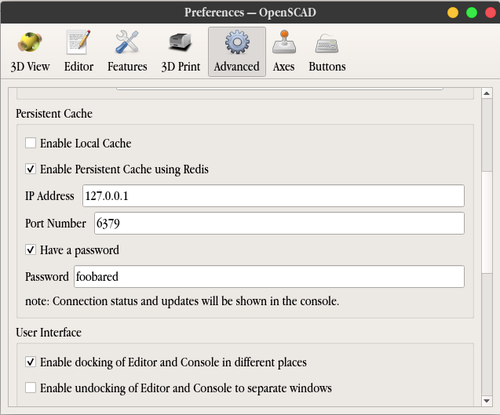500x415 pixels.
Task: Open the Axes joystick icon
Action: point(284,42)
